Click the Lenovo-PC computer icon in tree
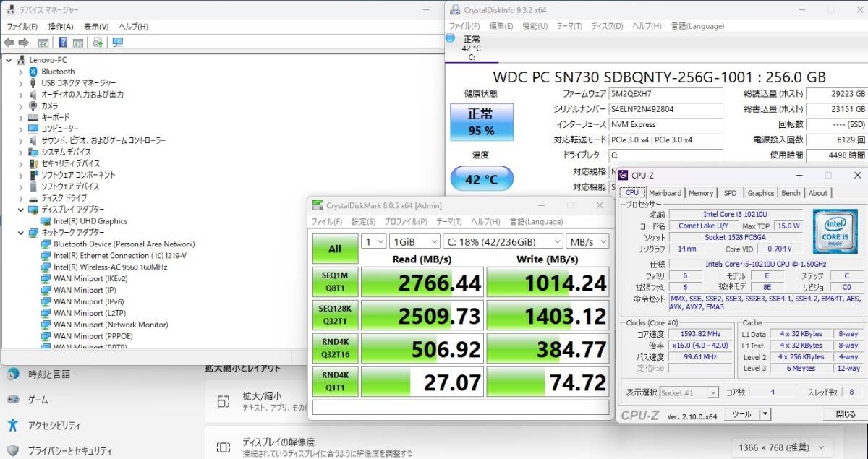 21,60
